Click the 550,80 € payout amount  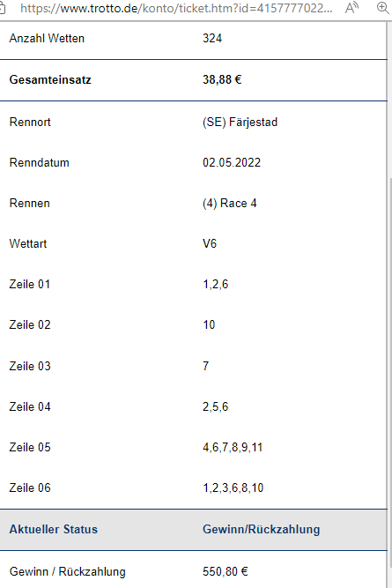[x=225, y=571]
